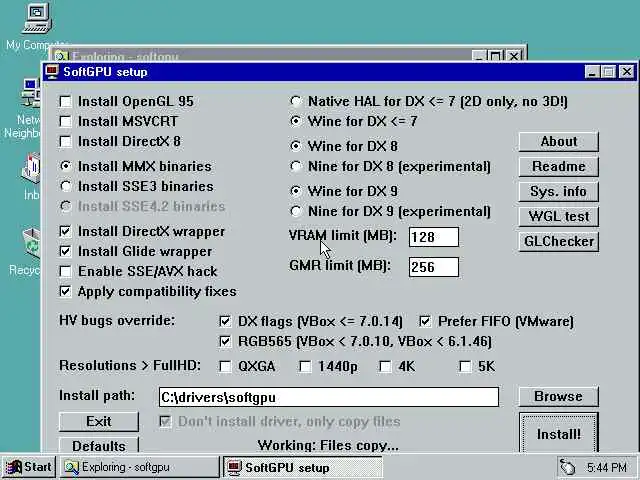Select Native HAL for DX <= 7

(296, 101)
